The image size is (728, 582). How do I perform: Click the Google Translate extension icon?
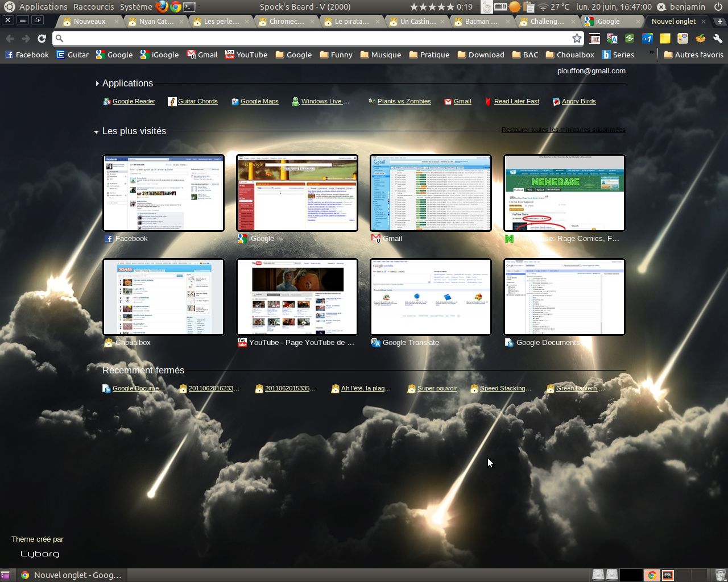click(612, 39)
